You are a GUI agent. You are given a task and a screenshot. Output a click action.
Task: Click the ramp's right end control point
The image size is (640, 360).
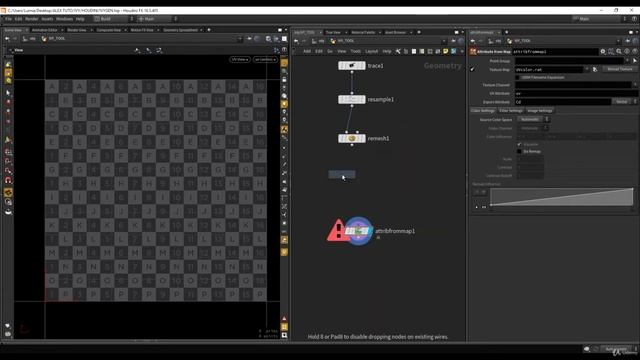tap(633, 189)
